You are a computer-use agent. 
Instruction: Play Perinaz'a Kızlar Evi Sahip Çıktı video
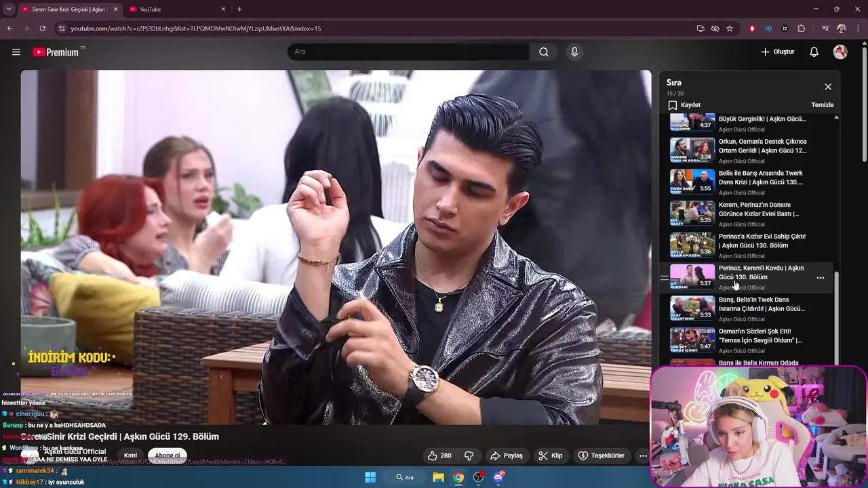(x=747, y=245)
